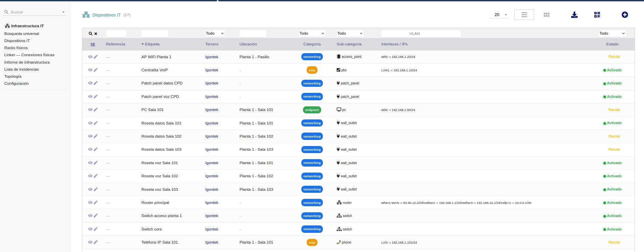Edit Roseta datos Sala 101 pencil
644x252 pixels.
[96, 123]
